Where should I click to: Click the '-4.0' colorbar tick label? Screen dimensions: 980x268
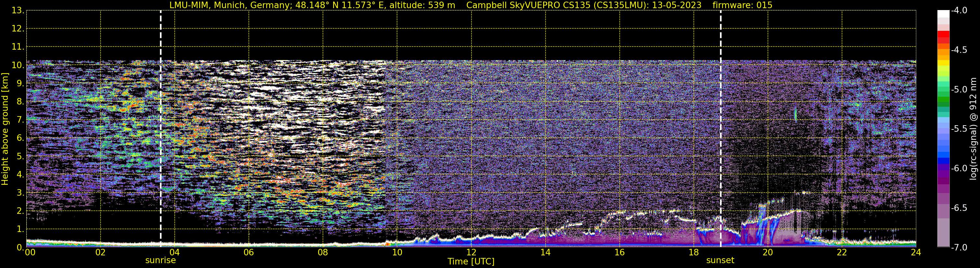(959, 11)
